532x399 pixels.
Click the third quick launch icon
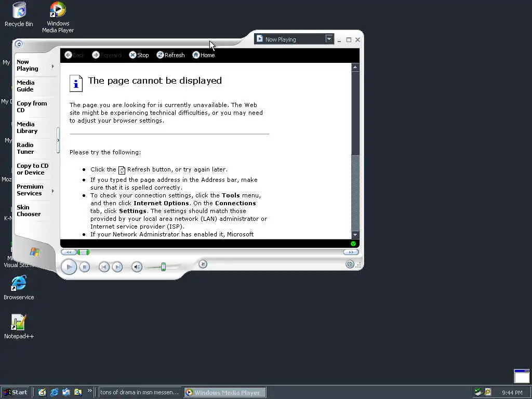[66, 392]
